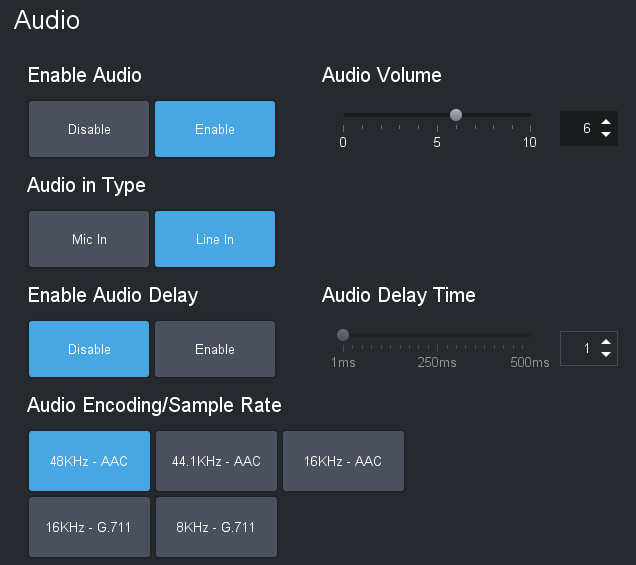Pick 44.1KHz - AAC encoding
Image resolution: width=636 pixels, height=565 pixels.
pyautogui.click(x=216, y=461)
